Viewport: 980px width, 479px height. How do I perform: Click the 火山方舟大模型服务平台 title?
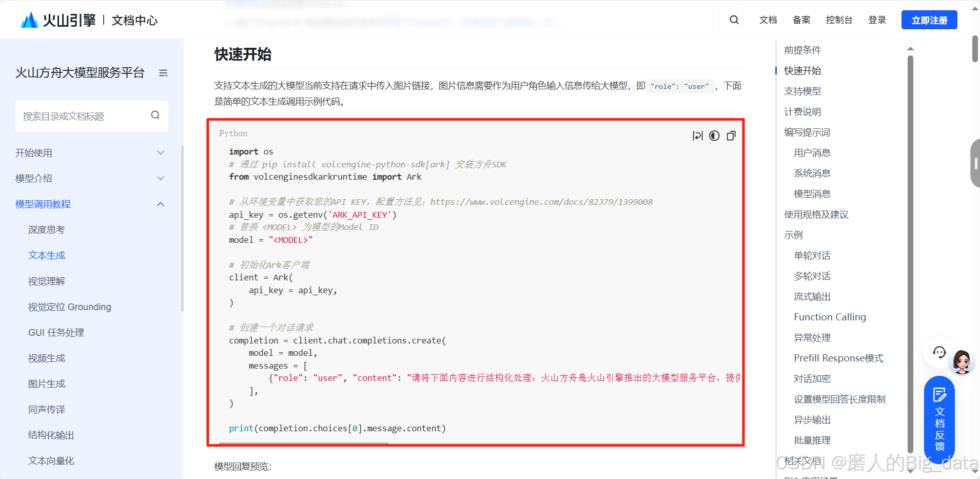click(x=80, y=73)
